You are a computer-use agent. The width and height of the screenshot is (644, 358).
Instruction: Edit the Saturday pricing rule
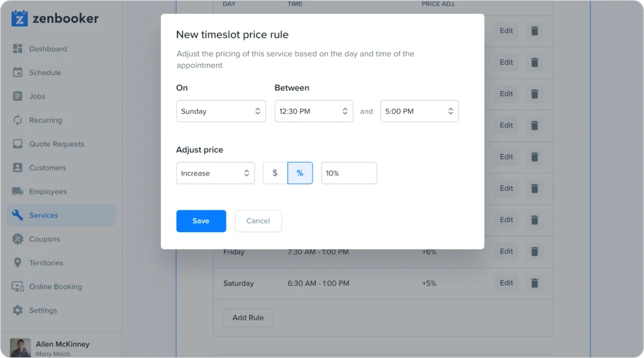(506, 282)
